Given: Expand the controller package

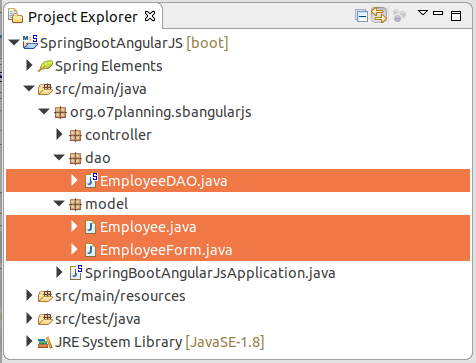Looking at the screenshot, I should click(x=59, y=135).
